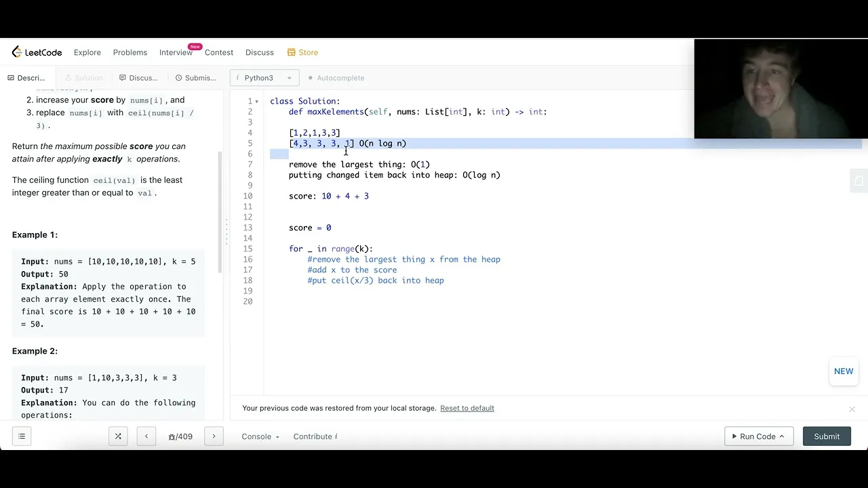Click the line 'score: 10 + 4 + 3'

(x=329, y=196)
